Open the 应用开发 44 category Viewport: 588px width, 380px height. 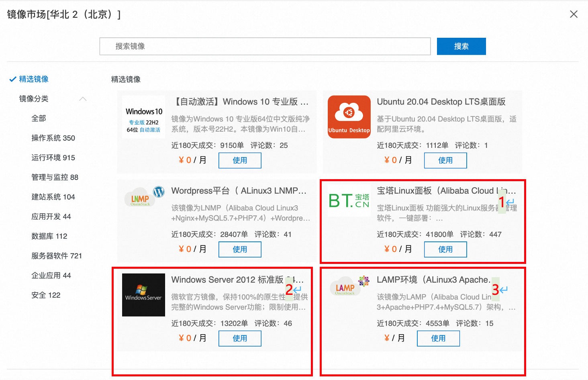51,217
